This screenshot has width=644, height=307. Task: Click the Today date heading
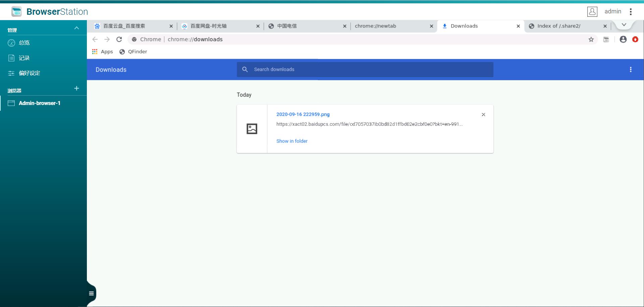244,95
